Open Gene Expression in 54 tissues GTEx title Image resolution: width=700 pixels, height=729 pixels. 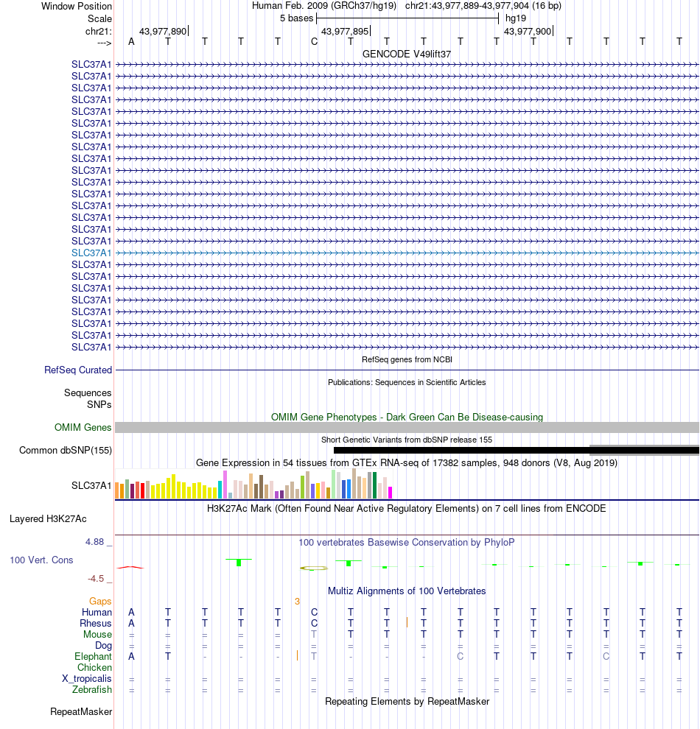pyautogui.click(x=407, y=462)
